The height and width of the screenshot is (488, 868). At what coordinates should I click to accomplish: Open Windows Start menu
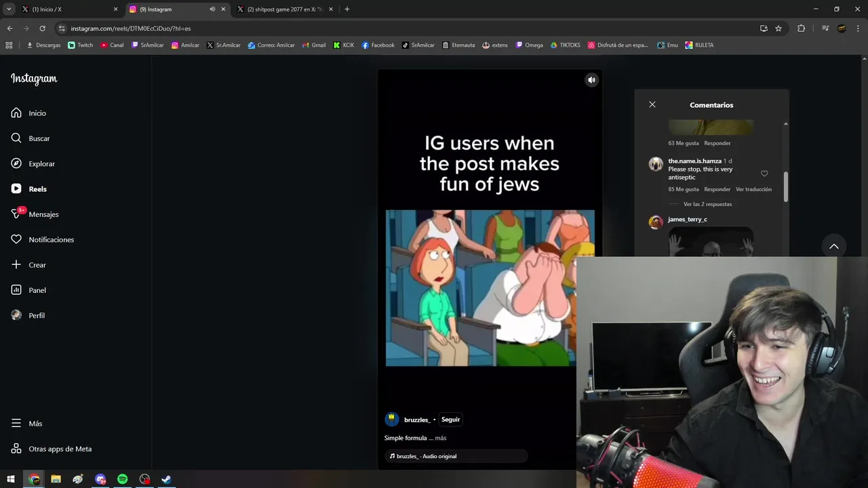11,479
